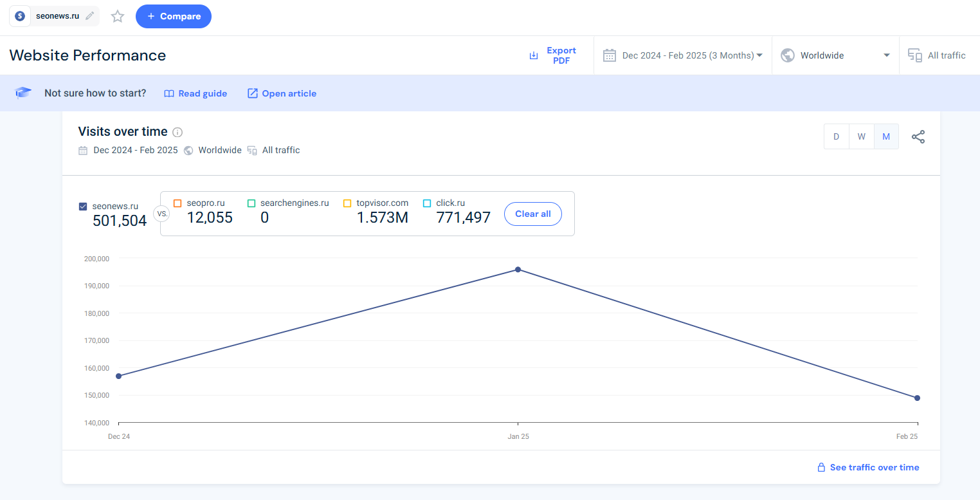Click the download icon beside Export PDF
980x500 pixels.
point(533,55)
